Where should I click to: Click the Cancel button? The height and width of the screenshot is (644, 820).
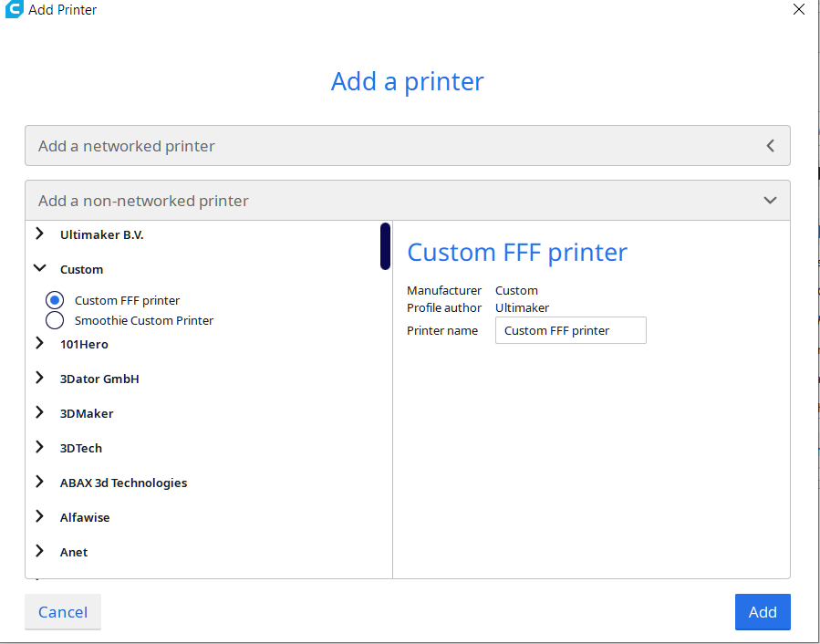point(63,611)
